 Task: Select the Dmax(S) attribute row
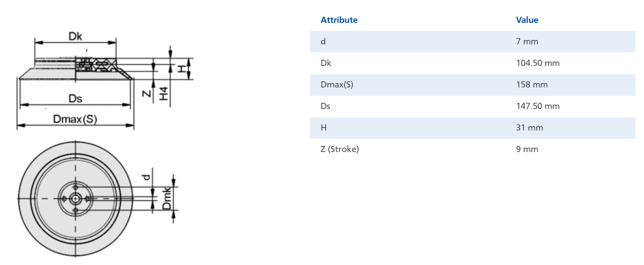(x=473, y=84)
